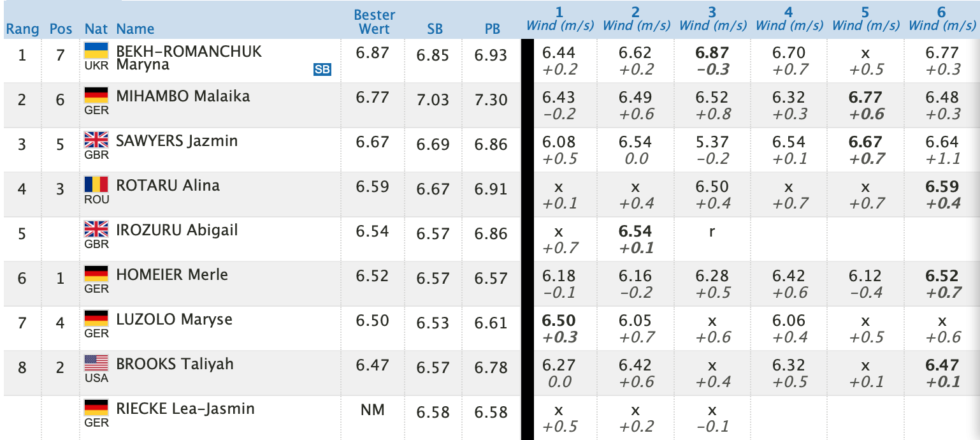This screenshot has width=980, height=440.
Task: Click the British flag next to Irozuru Abigail
Action: [96, 230]
